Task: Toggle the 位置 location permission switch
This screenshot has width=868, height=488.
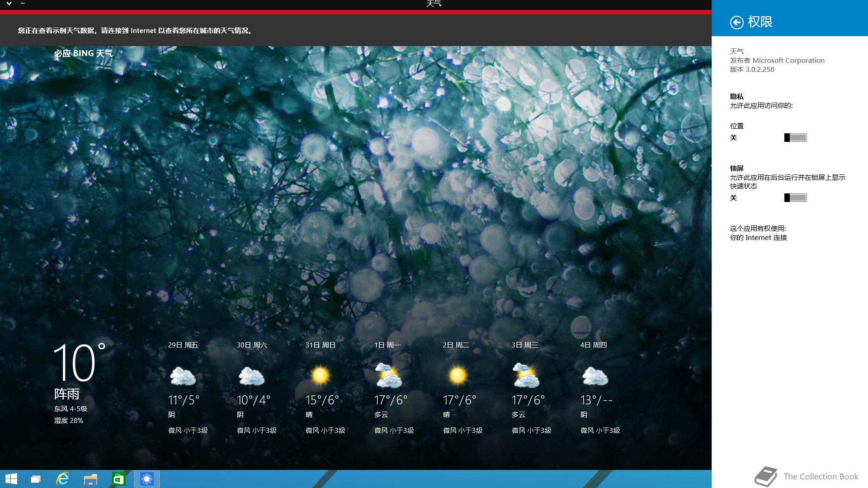Action: [795, 138]
